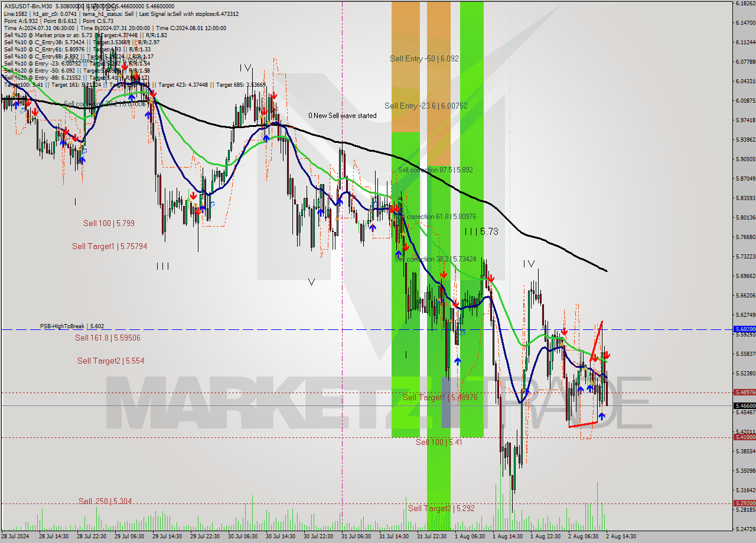Select the 'Sell 250 | 5.304' label
This screenshot has height=543, width=756.
105,501
